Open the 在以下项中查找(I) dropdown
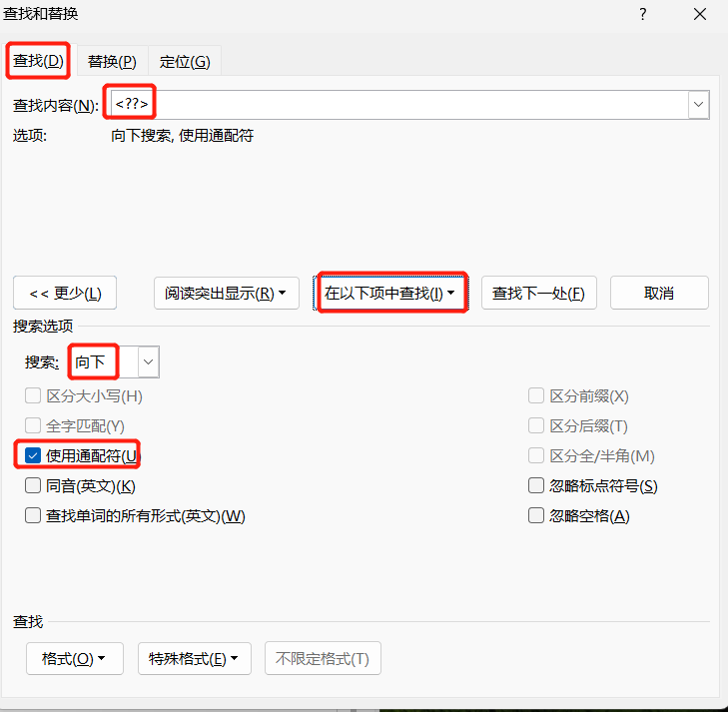The image size is (728, 712). [390, 293]
